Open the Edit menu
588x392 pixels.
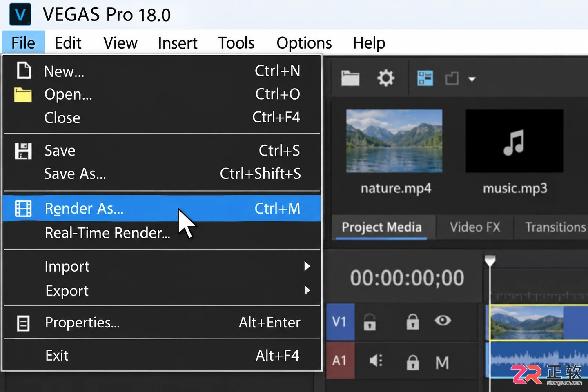[x=68, y=42]
